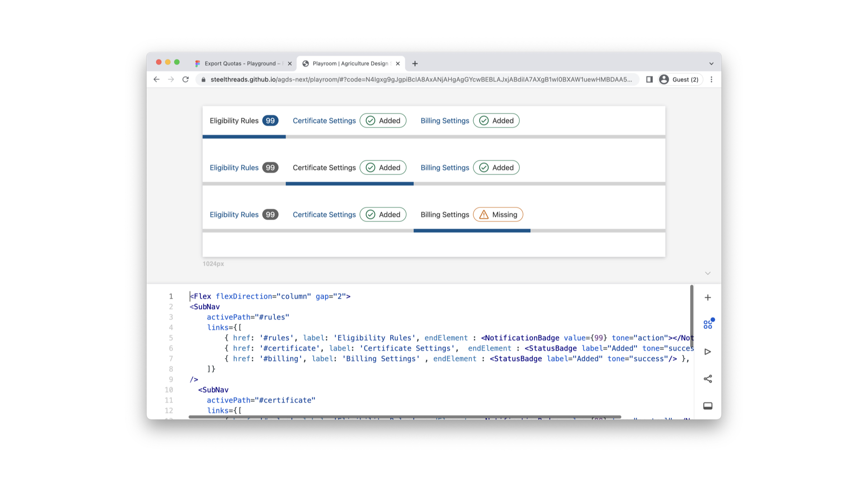868x488 pixels.
Task: Open Chrome three-dot menu
Action: 712,80
